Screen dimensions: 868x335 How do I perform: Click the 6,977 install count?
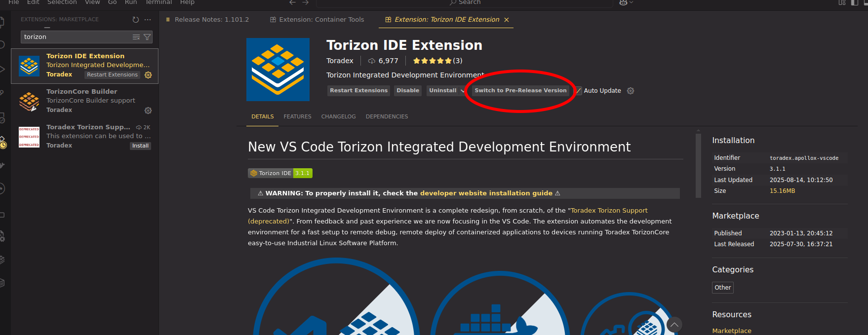tap(388, 61)
